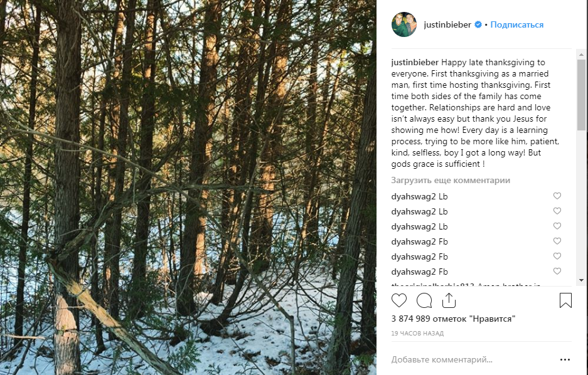Viewport: 588px width, 375px height.
Task: Click the comments scrollbar thumb
Action: pos(581,94)
